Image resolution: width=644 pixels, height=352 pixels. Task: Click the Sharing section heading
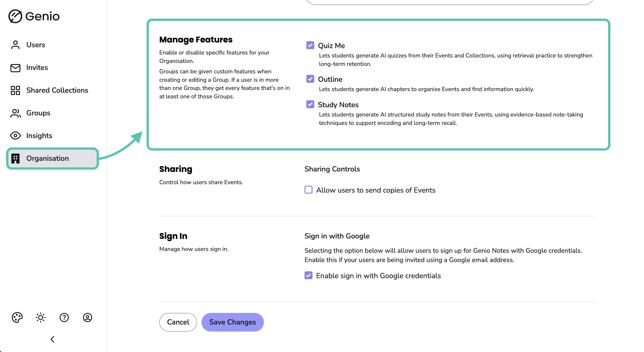point(176,169)
